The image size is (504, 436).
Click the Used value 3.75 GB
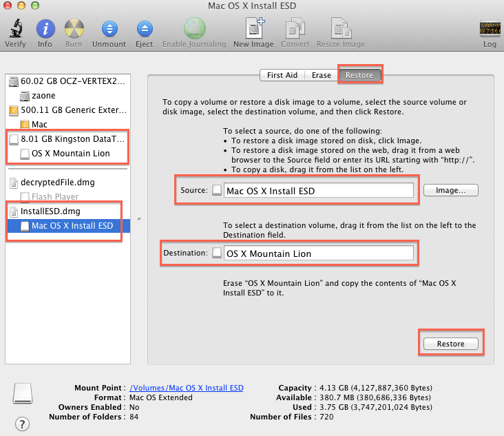tap(376, 407)
